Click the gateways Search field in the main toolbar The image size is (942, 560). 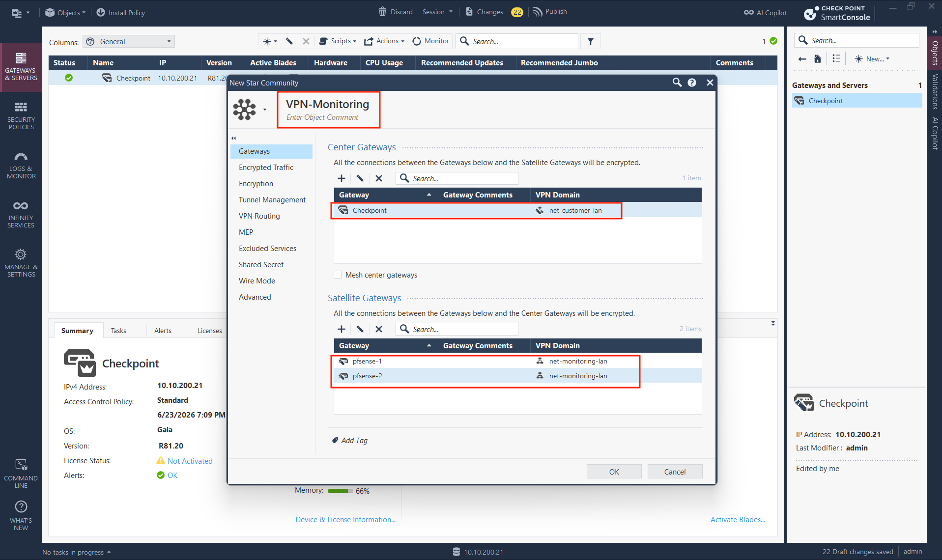coord(517,42)
